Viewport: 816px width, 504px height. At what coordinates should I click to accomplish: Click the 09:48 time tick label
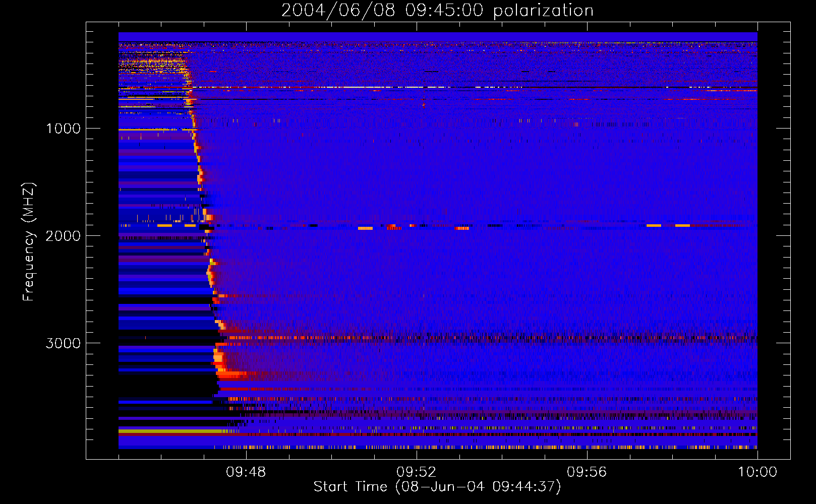(x=246, y=472)
